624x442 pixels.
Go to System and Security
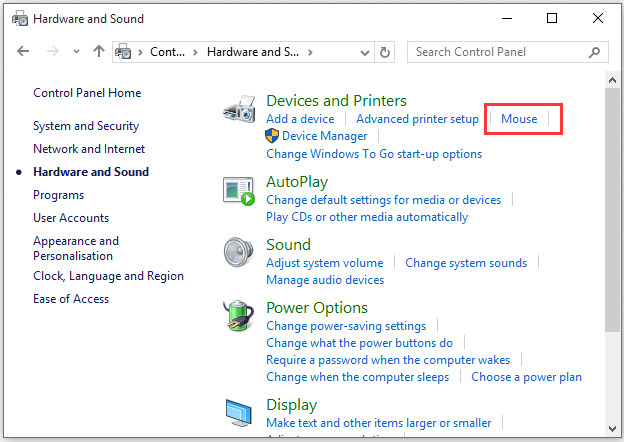(86, 126)
